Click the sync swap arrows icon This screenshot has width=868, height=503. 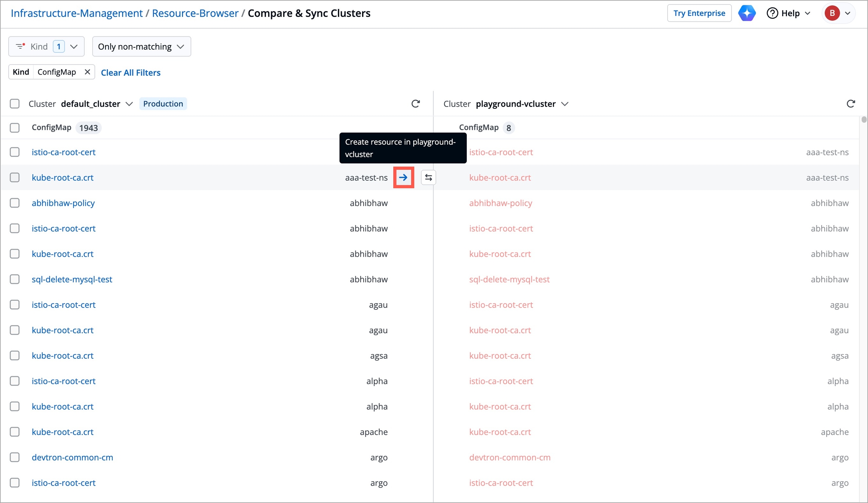(x=428, y=177)
